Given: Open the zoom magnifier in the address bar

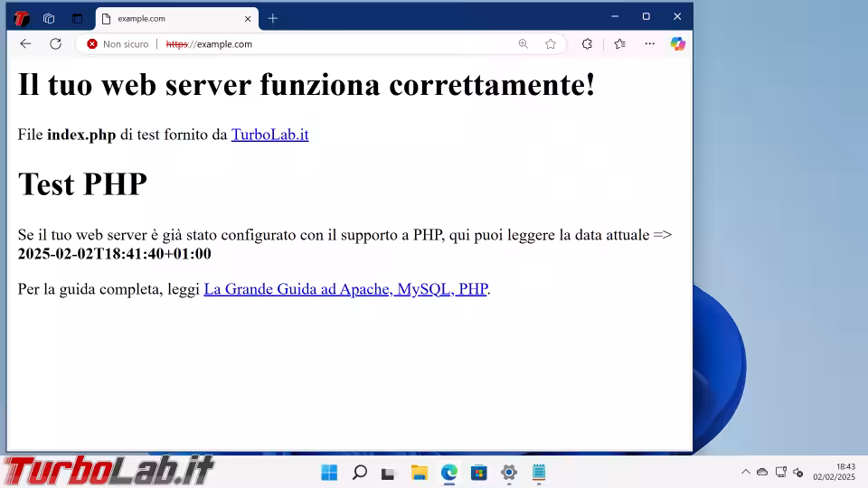Looking at the screenshot, I should pos(524,43).
